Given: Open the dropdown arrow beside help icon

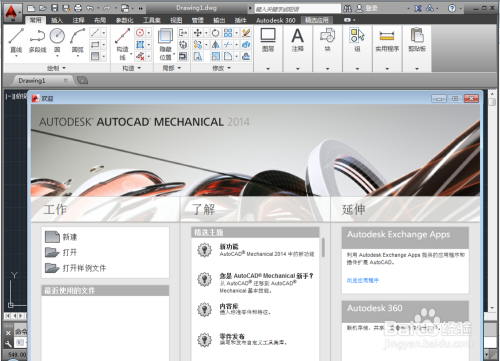Looking at the screenshot, I should click(x=461, y=9).
